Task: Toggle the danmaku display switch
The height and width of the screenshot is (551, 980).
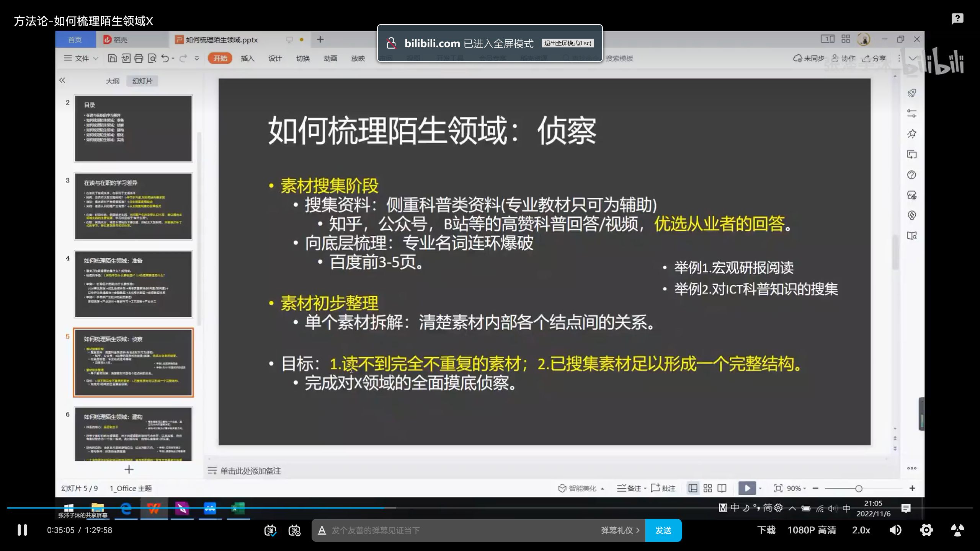Action: click(x=270, y=530)
